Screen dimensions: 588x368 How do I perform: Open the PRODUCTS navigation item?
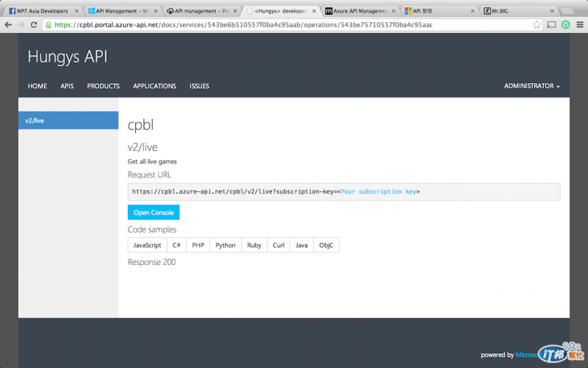[104, 86]
